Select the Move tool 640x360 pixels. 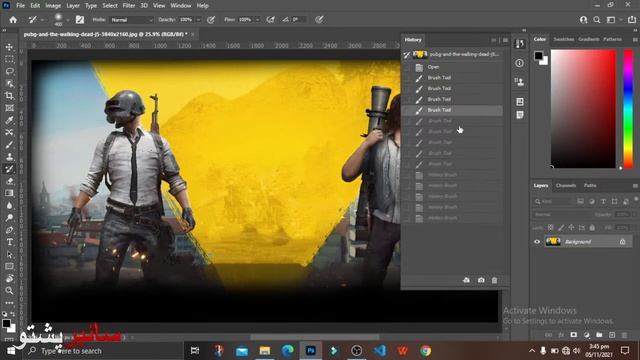point(9,47)
